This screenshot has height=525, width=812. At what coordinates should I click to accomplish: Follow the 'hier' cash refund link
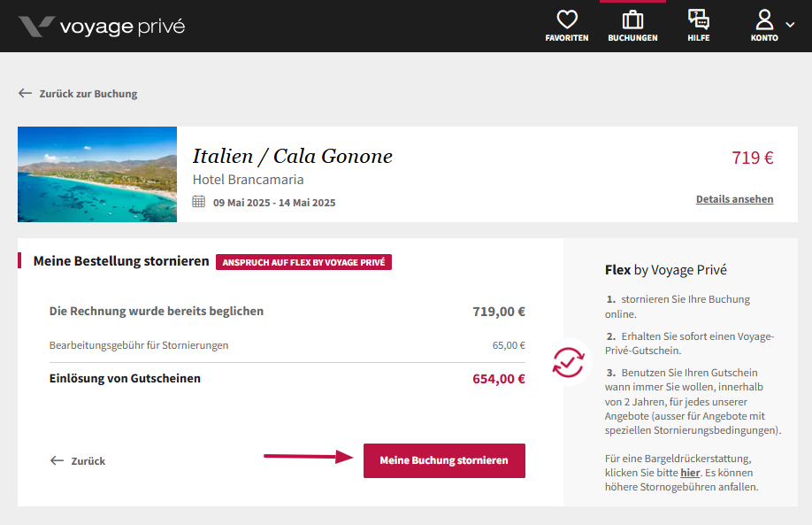click(690, 473)
